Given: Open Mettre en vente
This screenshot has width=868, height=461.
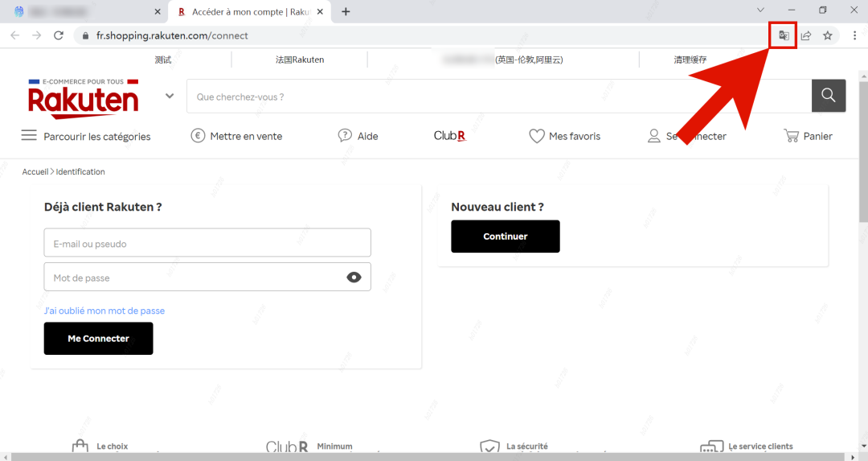Looking at the screenshot, I should coord(236,136).
